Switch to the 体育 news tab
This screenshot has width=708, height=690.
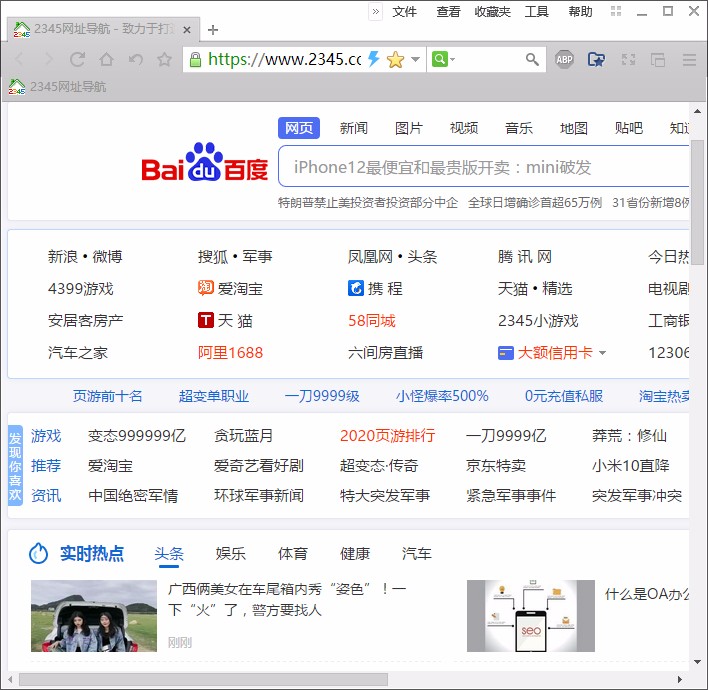[x=293, y=554]
